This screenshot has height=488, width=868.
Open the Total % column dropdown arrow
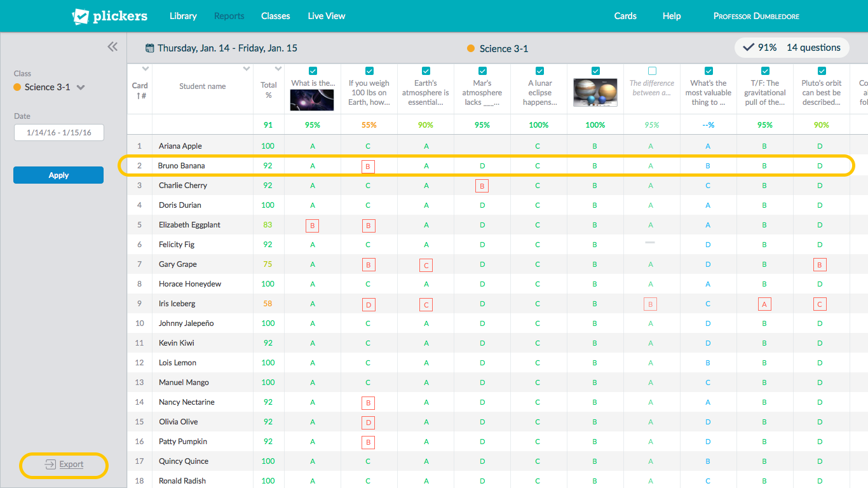click(278, 69)
